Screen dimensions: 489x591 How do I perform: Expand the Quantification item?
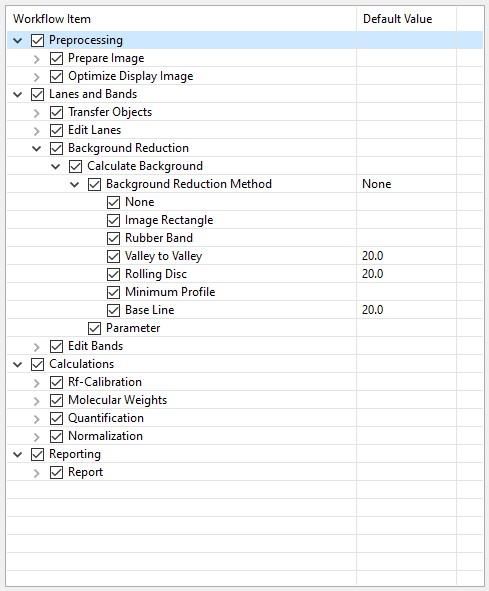pyautogui.click(x=37, y=419)
